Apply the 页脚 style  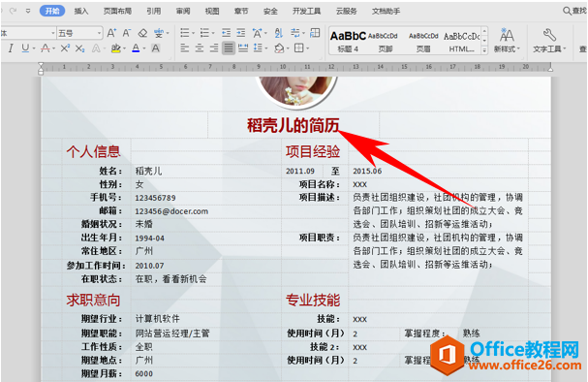coord(386,41)
